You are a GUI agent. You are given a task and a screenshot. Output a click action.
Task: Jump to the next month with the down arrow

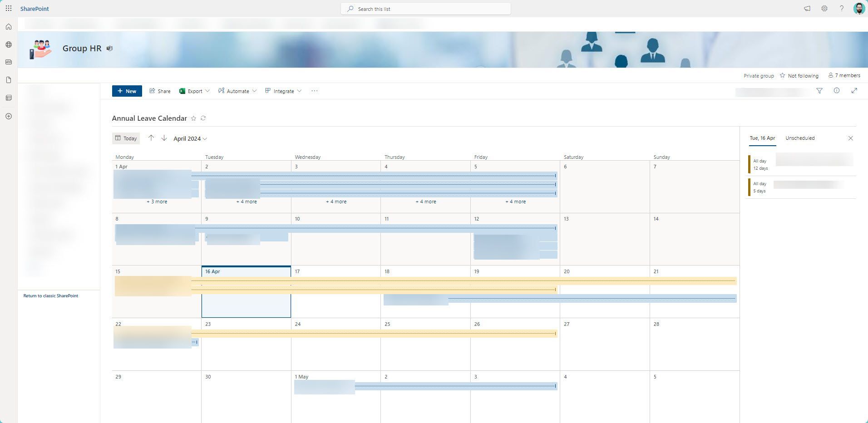(x=164, y=138)
